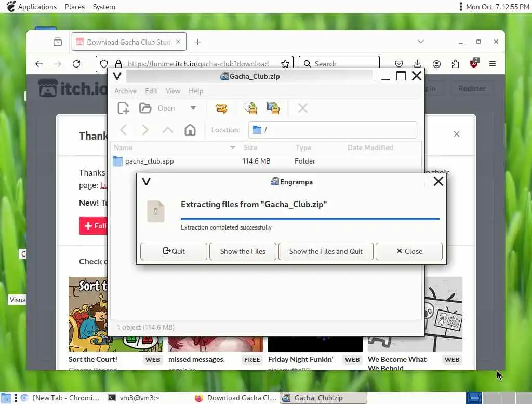Click the archive back navigation arrow

(124, 130)
